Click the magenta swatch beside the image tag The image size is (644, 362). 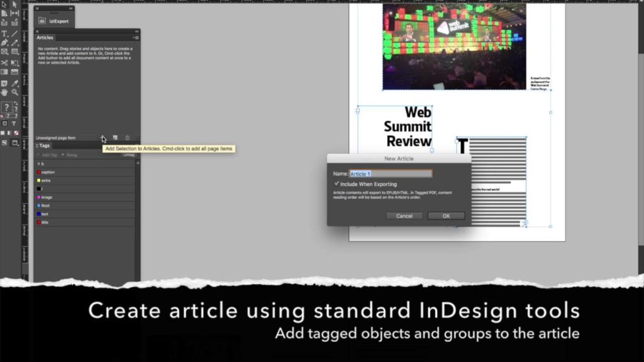pyautogui.click(x=38, y=197)
